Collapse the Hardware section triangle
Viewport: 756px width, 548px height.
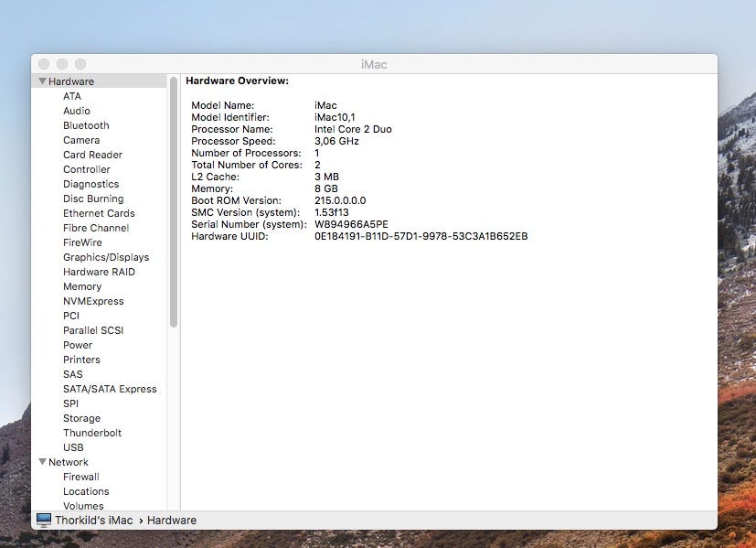point(42,81)
